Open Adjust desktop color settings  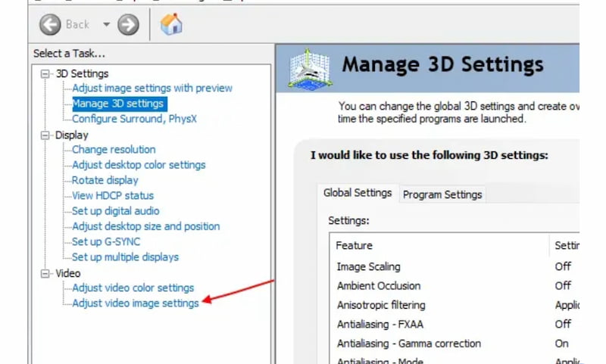139,165
